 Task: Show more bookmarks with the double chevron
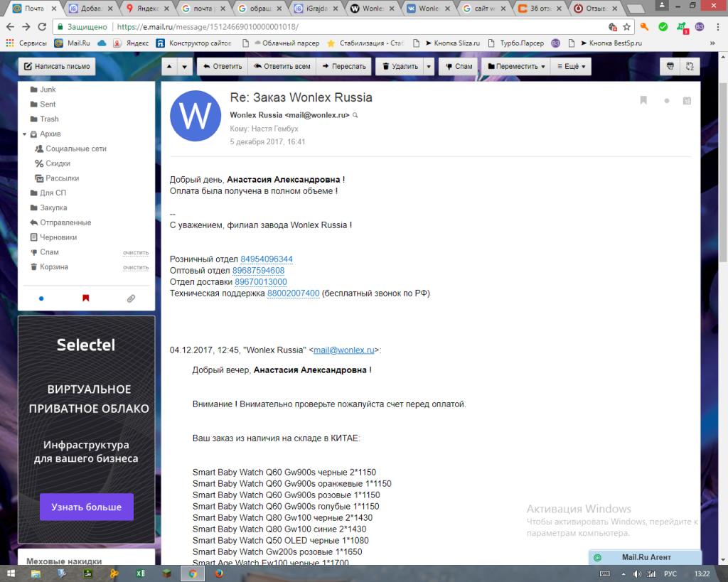[x=712, y=43]
